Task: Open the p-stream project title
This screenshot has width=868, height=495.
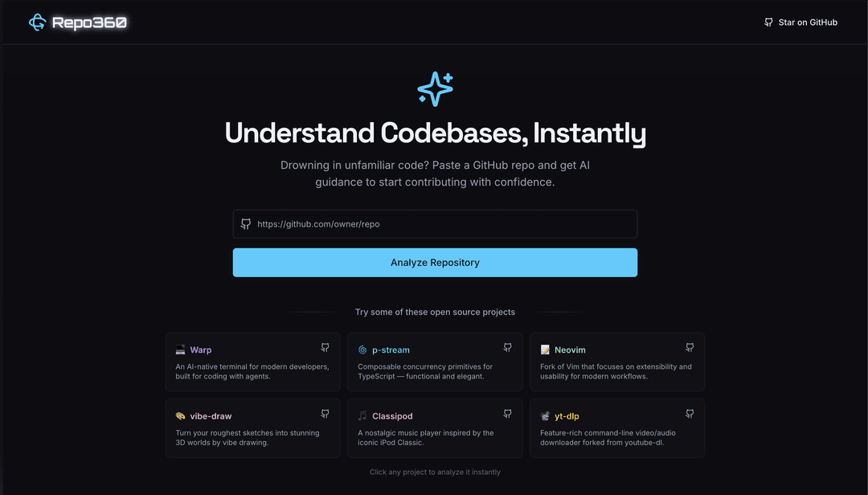Action: [391, 350]
